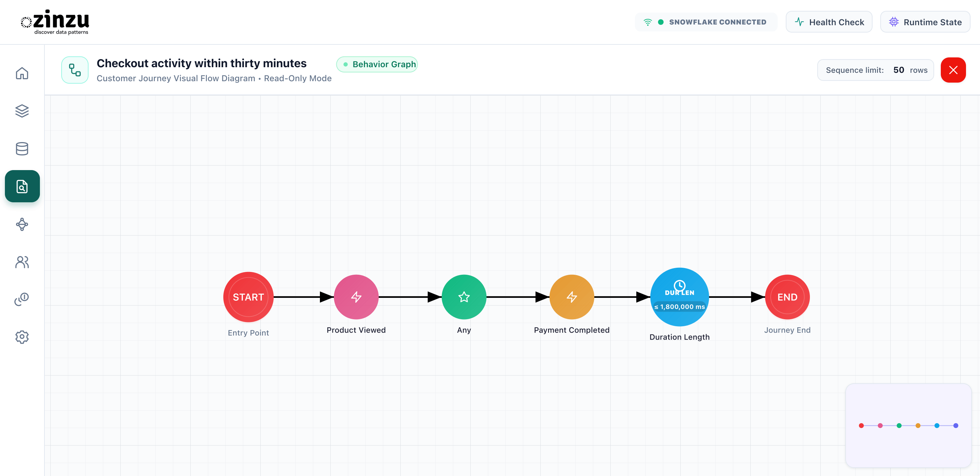The width and height of the screenshot is (980, 476).
Task: Click the green dot in minimap
Action: click(899, 425)
